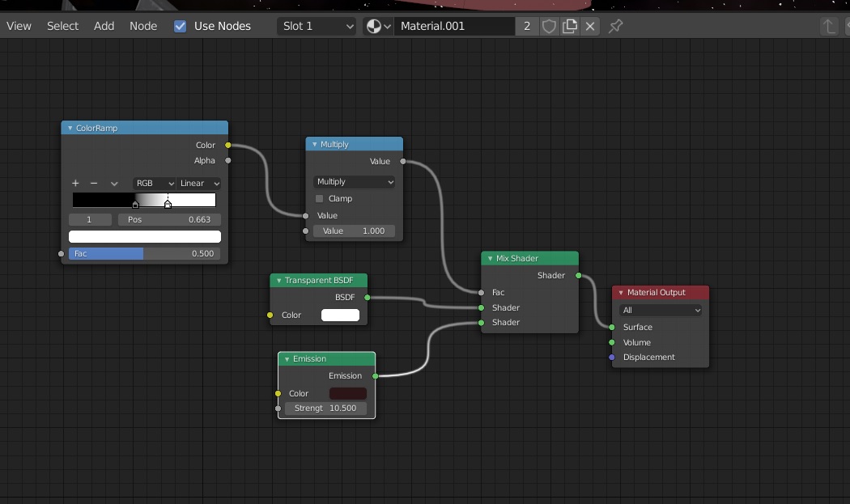This screenshot has height=504, width=850.
Task: Click the Material.001 name field
Action: click(x=454, y=26)
